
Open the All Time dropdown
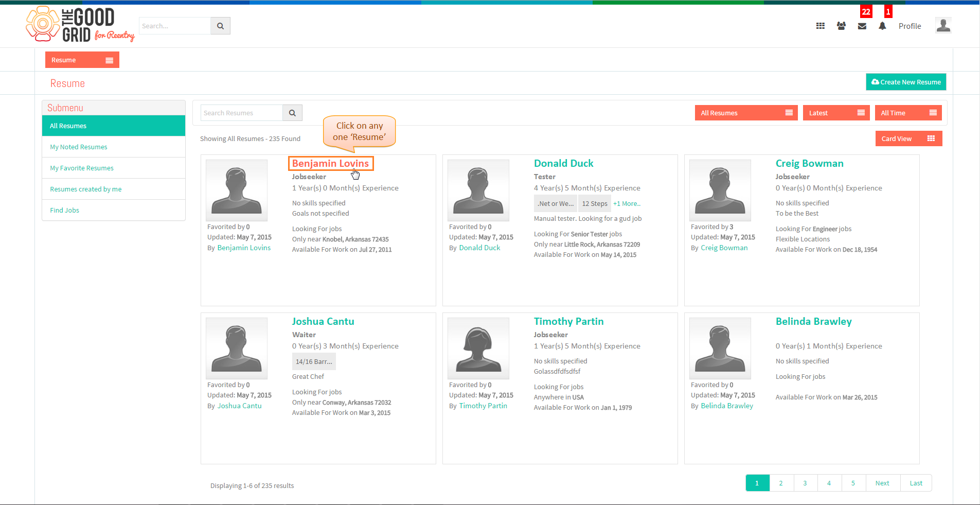pos(908,113)
